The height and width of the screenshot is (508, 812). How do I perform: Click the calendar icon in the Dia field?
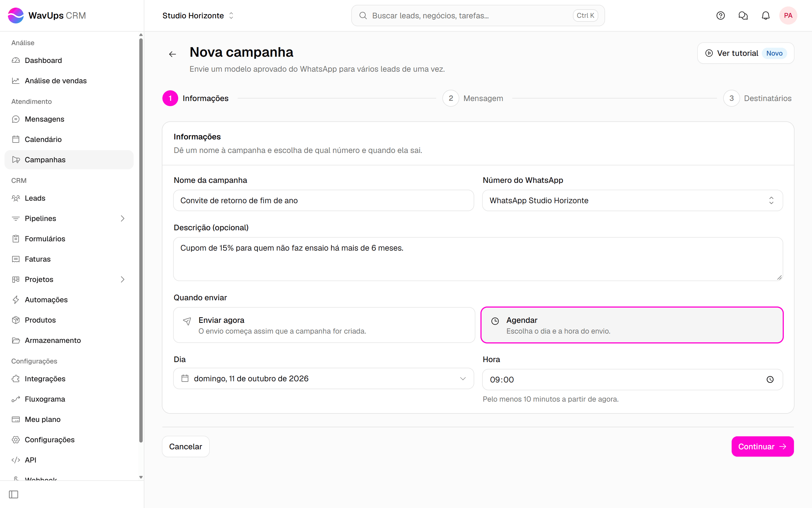(x=185, y=378)
